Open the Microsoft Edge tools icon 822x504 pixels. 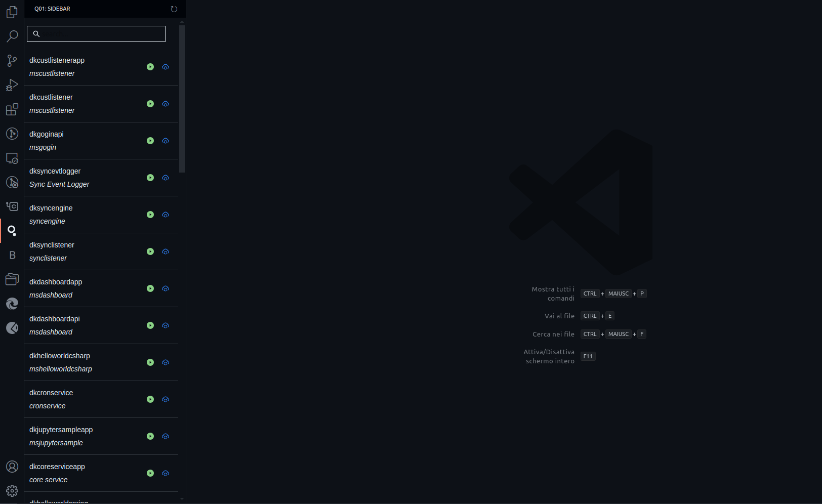[x=12, y=304]
